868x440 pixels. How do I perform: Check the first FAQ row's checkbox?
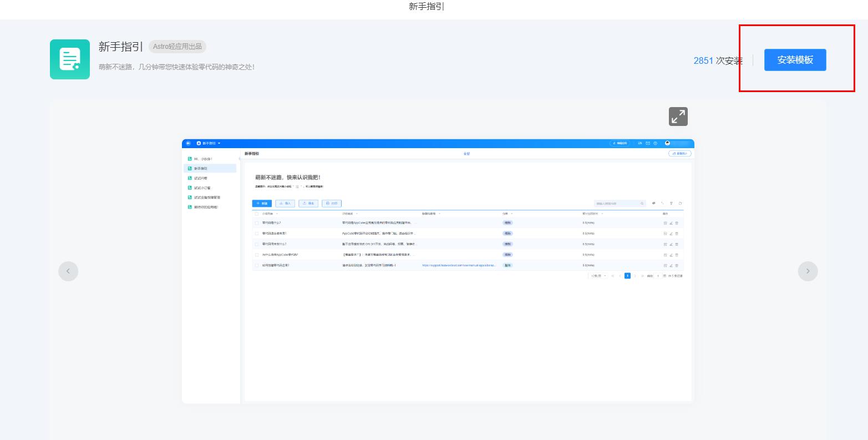tap(256, 222)
